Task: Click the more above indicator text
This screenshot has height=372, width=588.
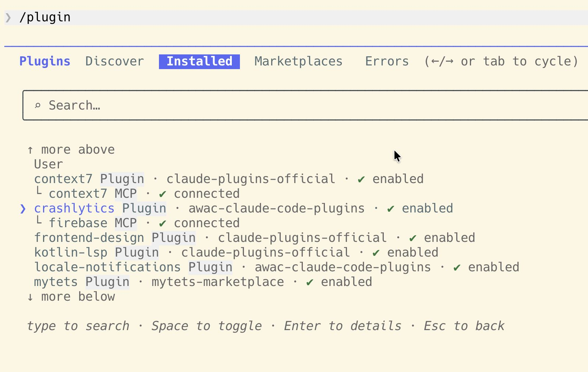Action: 78,150
